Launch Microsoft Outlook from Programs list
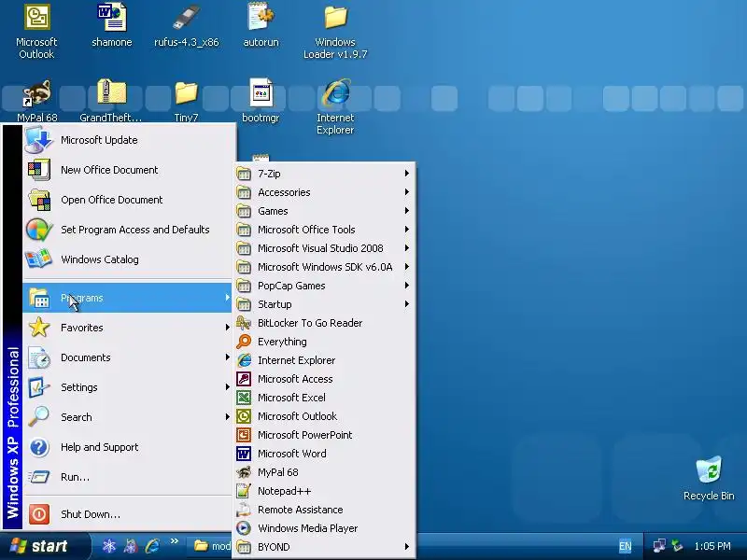Image resolution: width=747 pixels, height=560 pixels. click(x=324, y=416)
